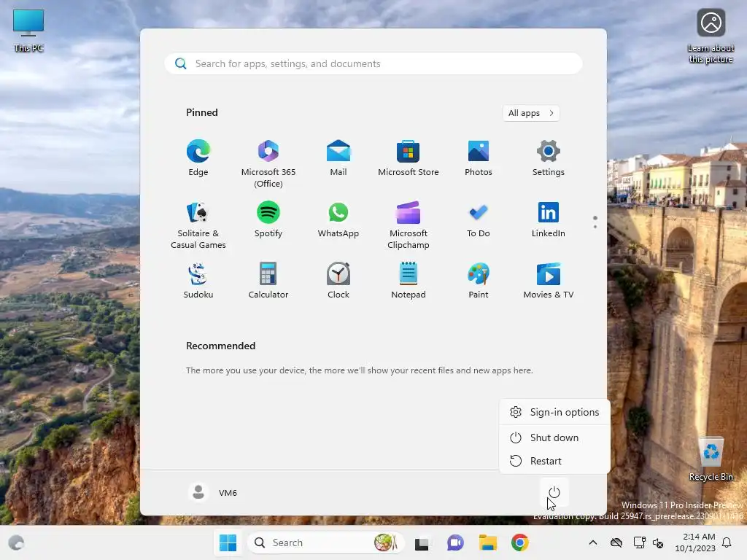Screen dimensions: 747x560
Task: Open notifications bell on the taskbar
Action: 727,542
